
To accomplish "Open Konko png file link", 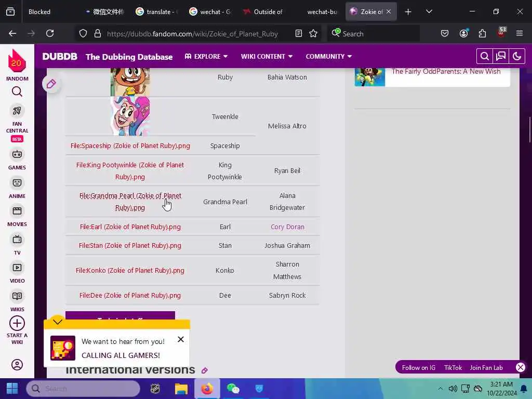I will [130, 270].
